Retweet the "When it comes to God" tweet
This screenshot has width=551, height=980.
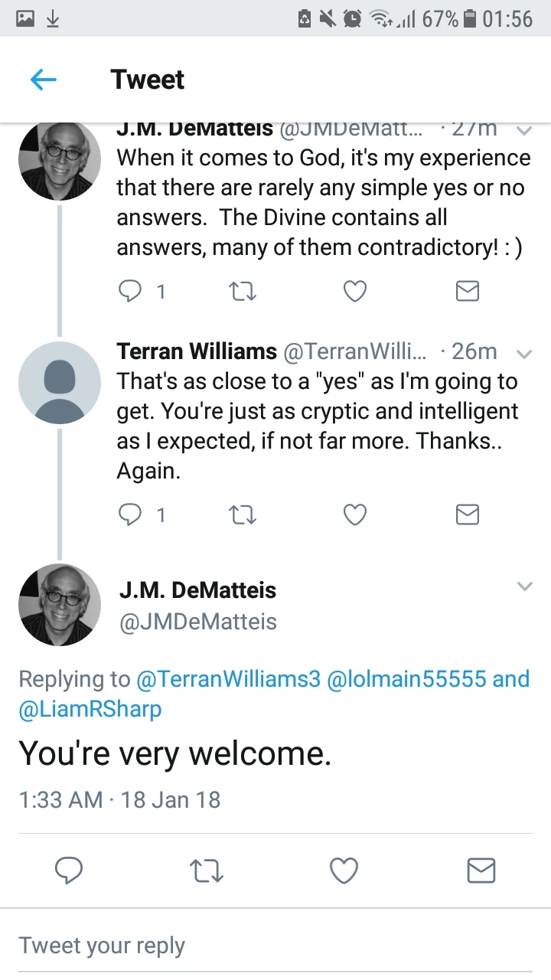pyautogui.click(x=243, y=291)
